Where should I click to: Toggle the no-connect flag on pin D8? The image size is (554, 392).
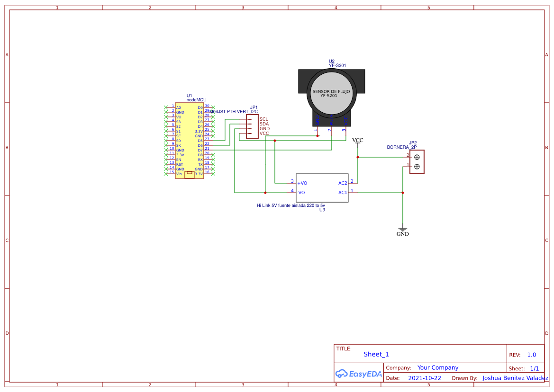click(213, 155)
